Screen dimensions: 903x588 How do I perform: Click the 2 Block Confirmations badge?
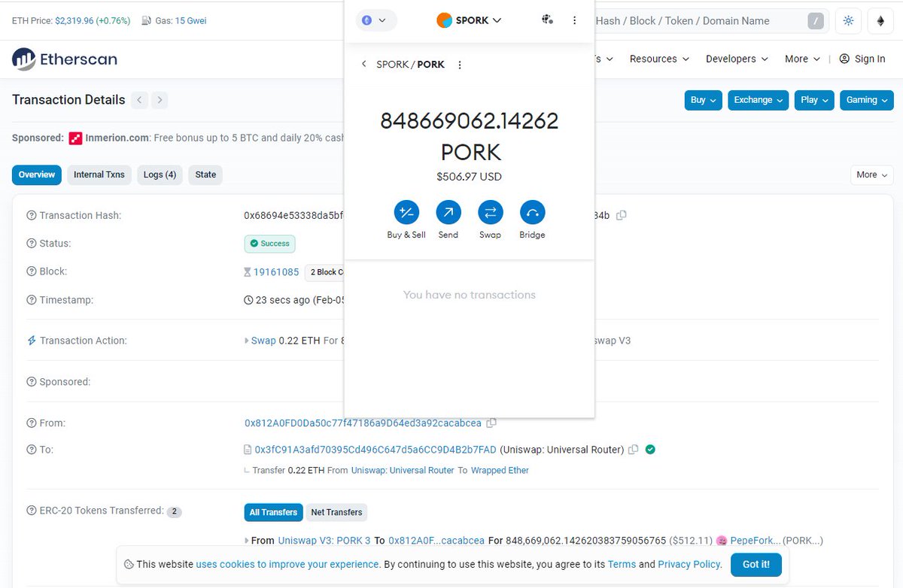(325, 272)
